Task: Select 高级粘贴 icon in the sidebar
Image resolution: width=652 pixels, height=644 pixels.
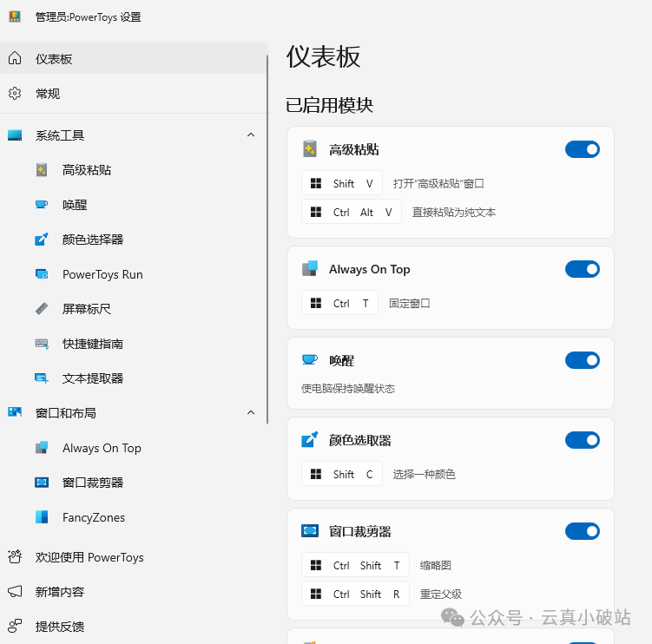Action: click(x=42, y=170)
